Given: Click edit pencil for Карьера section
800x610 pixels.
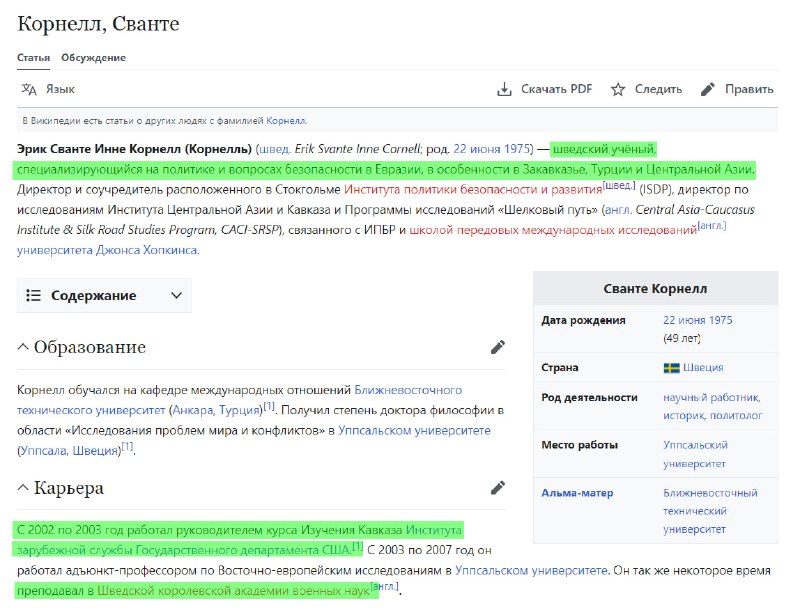Looking at the screenshot, I should tap(498, 488).
